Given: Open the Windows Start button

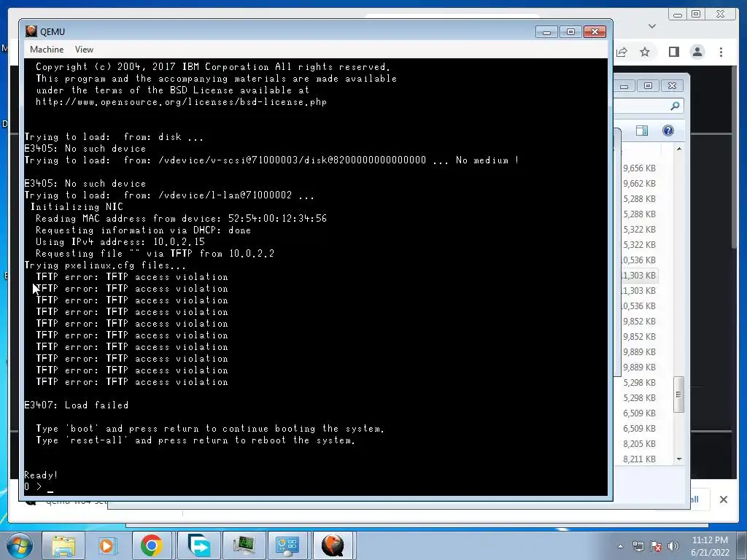Looking at the screenshot, I should click(20, 545).
